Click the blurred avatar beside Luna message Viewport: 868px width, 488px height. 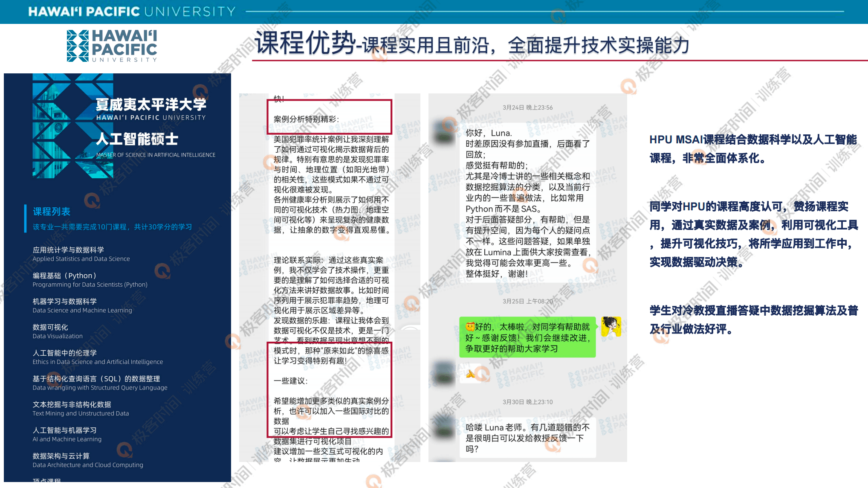443,132
